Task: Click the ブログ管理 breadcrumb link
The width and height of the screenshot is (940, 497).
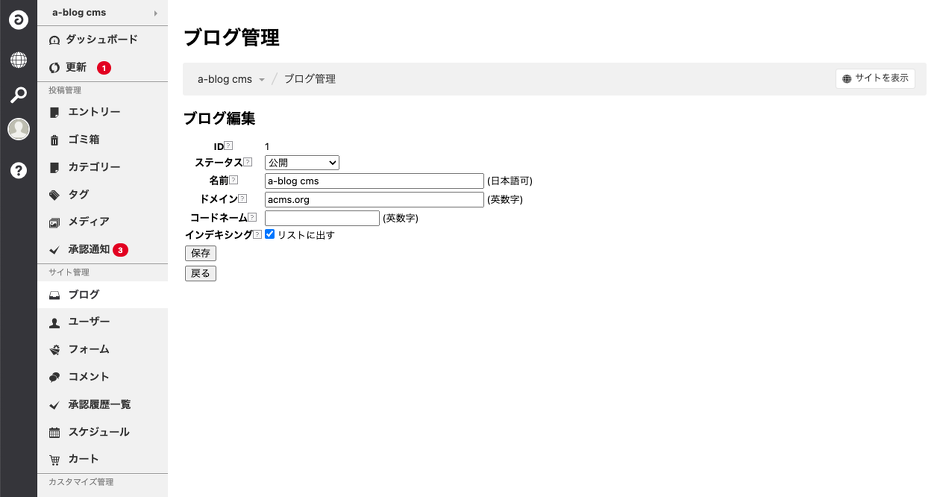Action: point(309,79)
